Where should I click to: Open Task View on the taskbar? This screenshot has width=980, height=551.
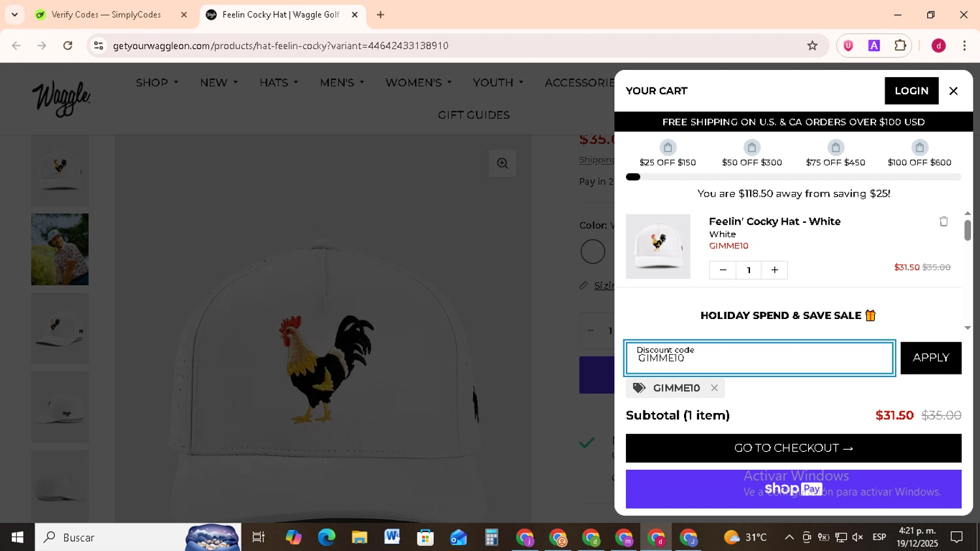pyautogui.click(x=258, y=537)
